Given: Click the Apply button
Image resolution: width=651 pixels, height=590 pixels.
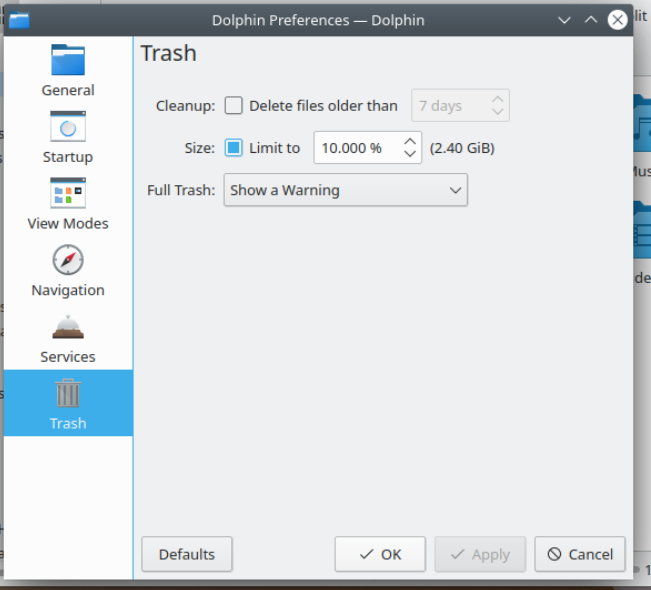Looking at the screenshot, I should pyautogui.click(x=480, y=554).
